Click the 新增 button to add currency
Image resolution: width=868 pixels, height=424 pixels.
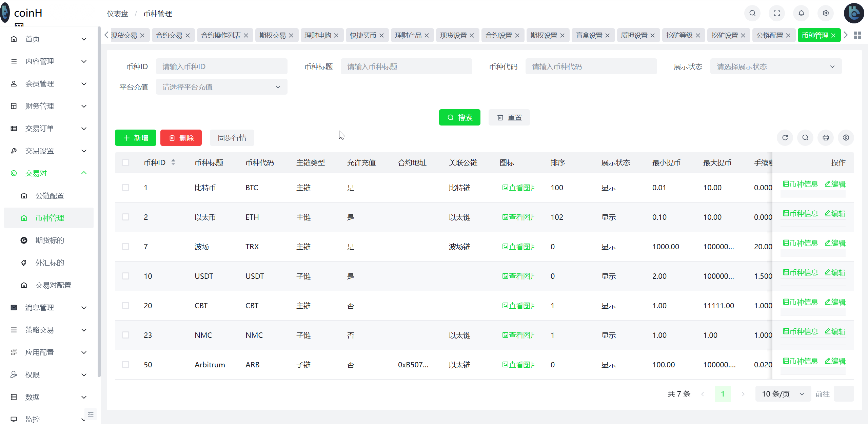(135, 138)
